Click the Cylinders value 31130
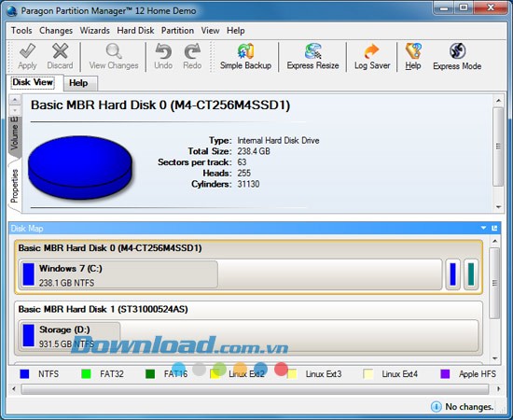The image size is (513, 420). [248, 184]
